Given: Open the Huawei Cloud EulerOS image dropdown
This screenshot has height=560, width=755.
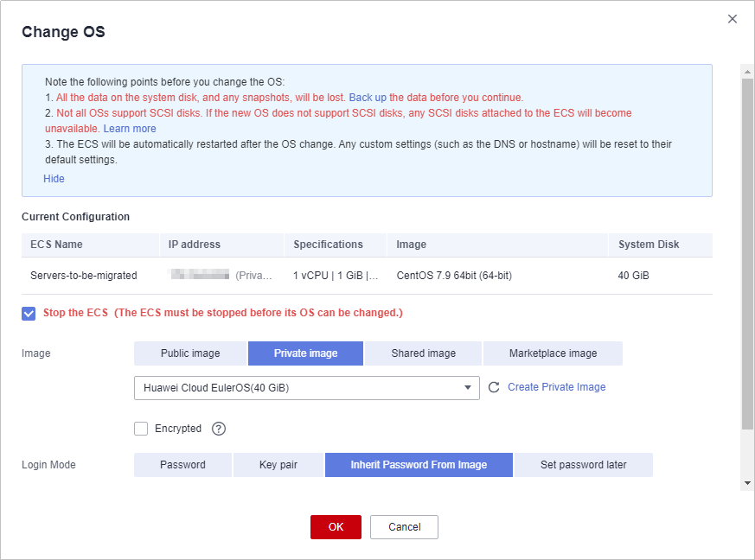Looking at the screenshot, I should click(x=306, y=388).
